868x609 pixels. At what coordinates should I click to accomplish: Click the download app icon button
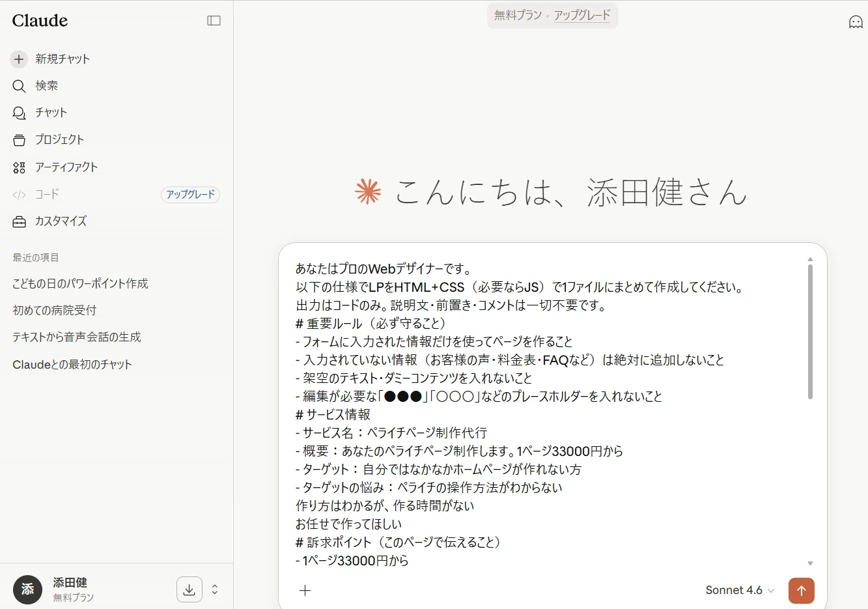[189, 589]
